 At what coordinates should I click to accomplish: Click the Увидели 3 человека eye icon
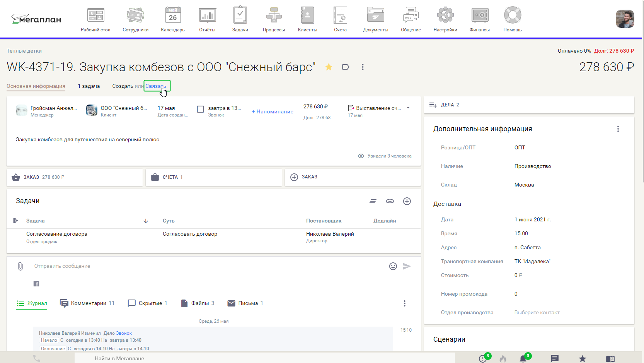pyautogui.click(x=361, y=156)
